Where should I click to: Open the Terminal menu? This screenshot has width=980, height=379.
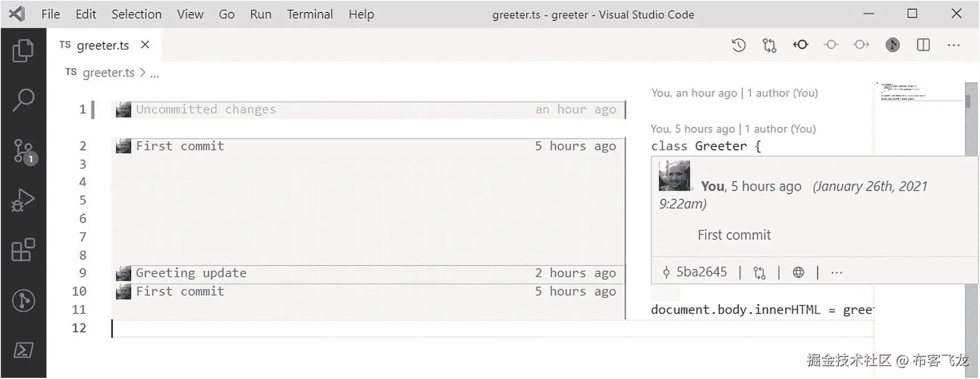click(309, 14)
